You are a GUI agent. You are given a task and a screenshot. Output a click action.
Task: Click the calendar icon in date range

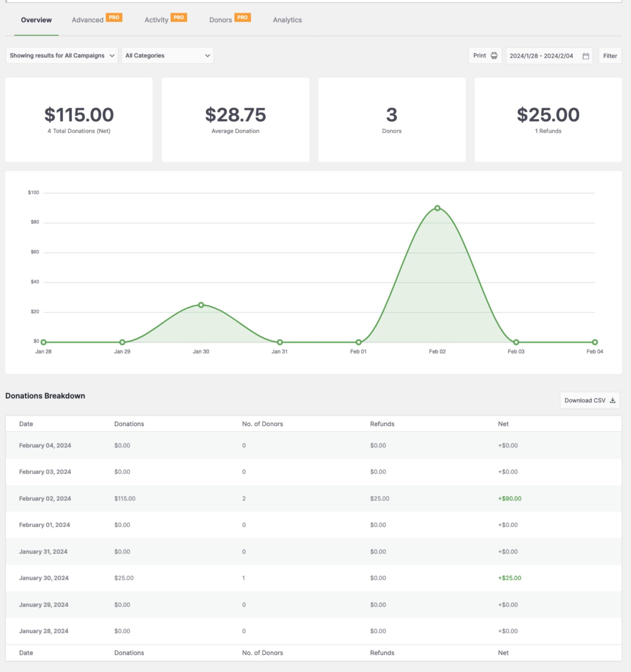coord(586,56)
